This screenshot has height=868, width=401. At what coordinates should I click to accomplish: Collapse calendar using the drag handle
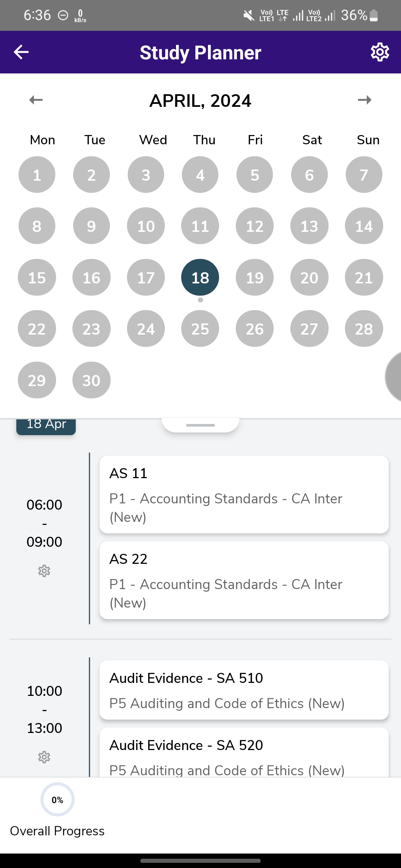[200, 425]
